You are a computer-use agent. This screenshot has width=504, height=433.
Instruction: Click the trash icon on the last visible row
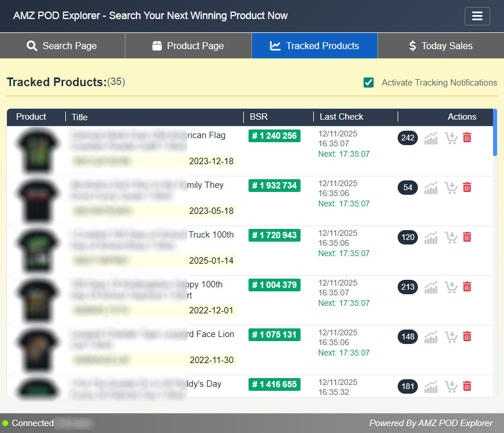pyautogui.click(x=467, y=386)
